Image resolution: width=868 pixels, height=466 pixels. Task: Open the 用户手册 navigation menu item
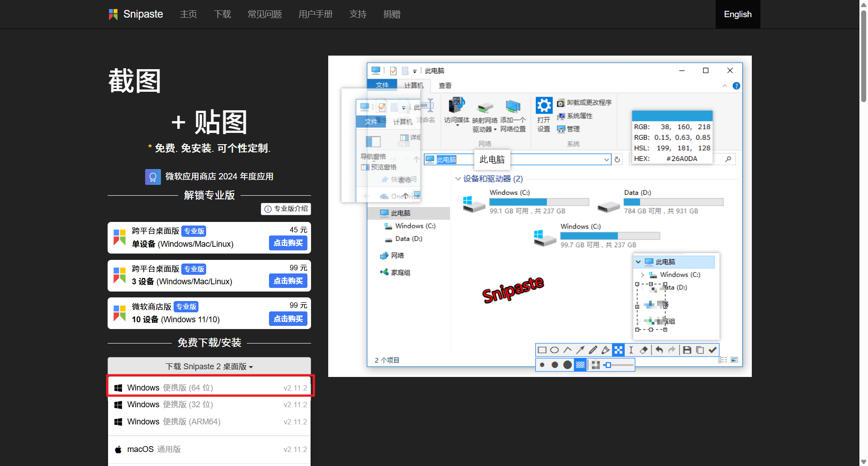(315, 14)
